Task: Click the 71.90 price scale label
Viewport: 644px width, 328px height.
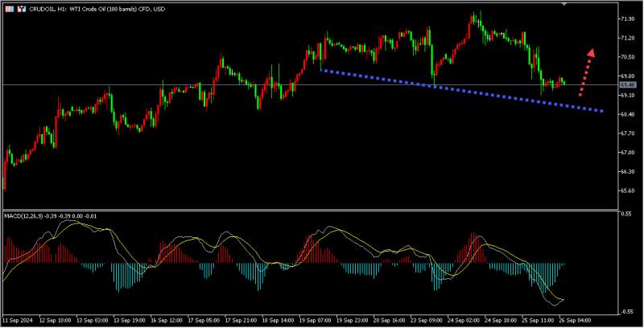Action: (x=629, y=18)
